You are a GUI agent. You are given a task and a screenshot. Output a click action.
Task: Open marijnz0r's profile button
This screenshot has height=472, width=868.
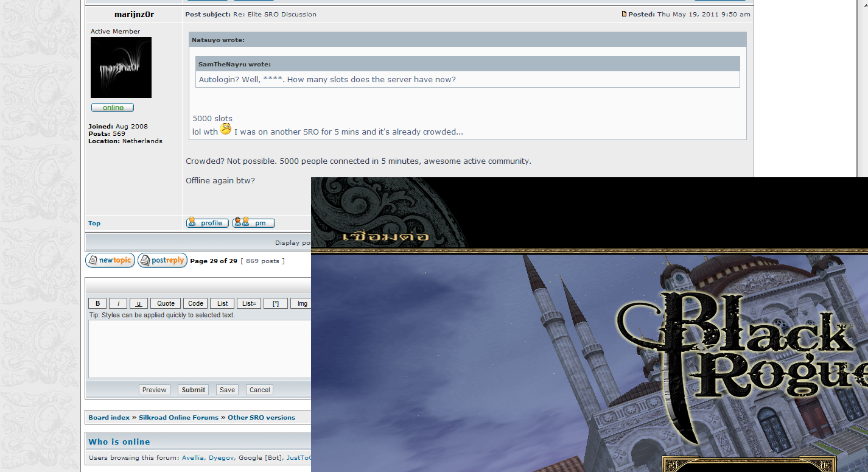pos(208,223)
